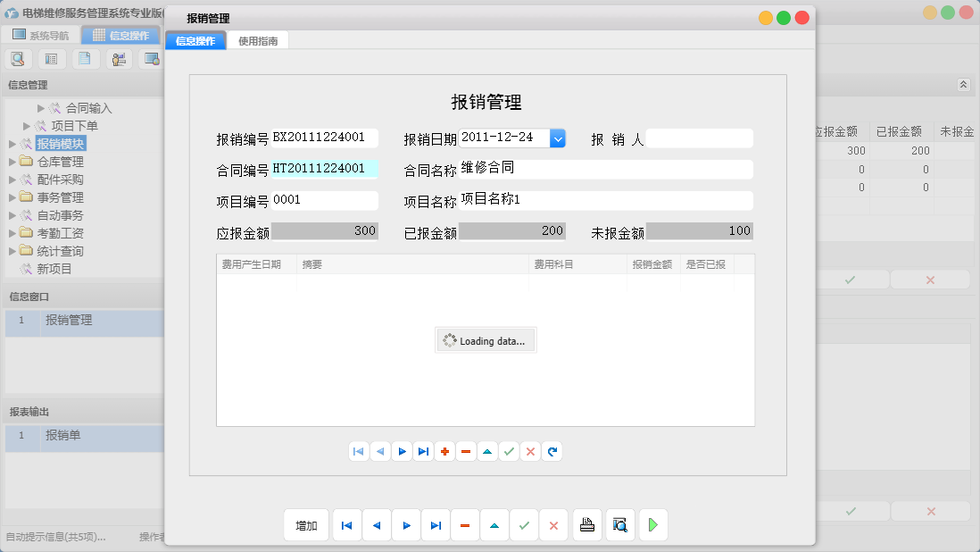Refresh the expense grid with the refresh icon
The width and height of the screenshot is (980, 552).
tap(552, 451)
